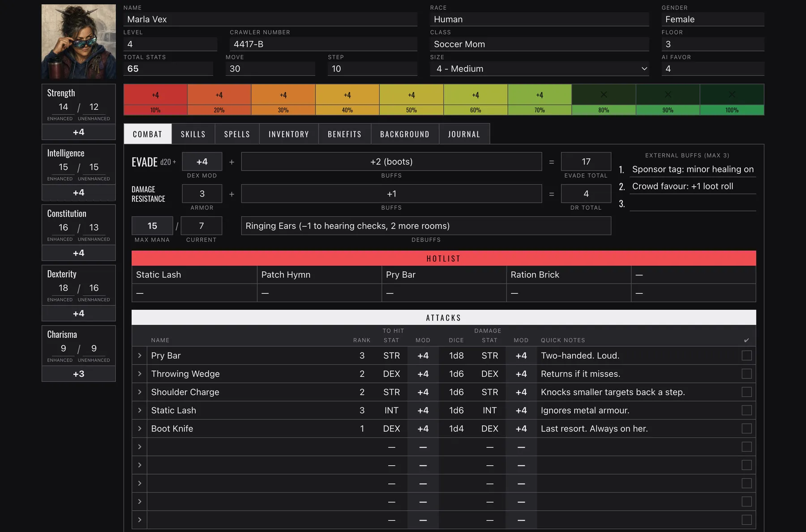Select the red 10% progress segment

[x=155, y=99]
